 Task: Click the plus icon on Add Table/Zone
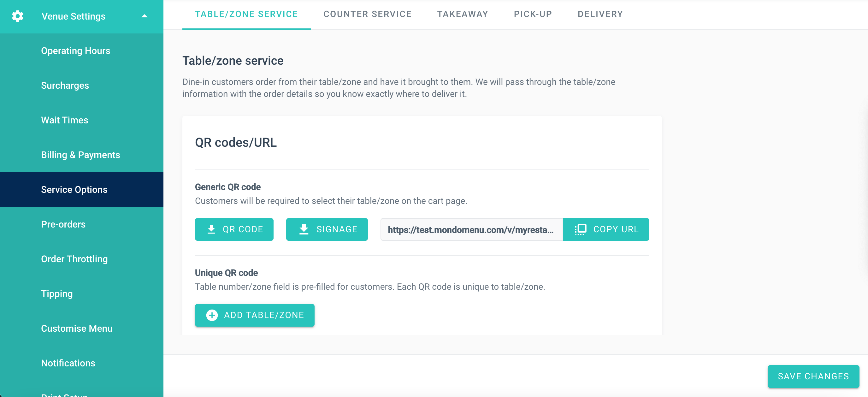click(212, 315)
